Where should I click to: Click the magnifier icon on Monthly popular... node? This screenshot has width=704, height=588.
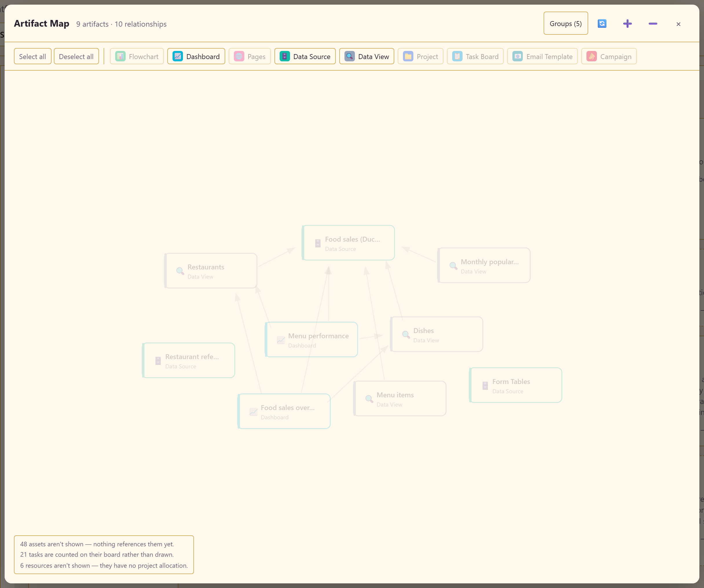(453, 266)
